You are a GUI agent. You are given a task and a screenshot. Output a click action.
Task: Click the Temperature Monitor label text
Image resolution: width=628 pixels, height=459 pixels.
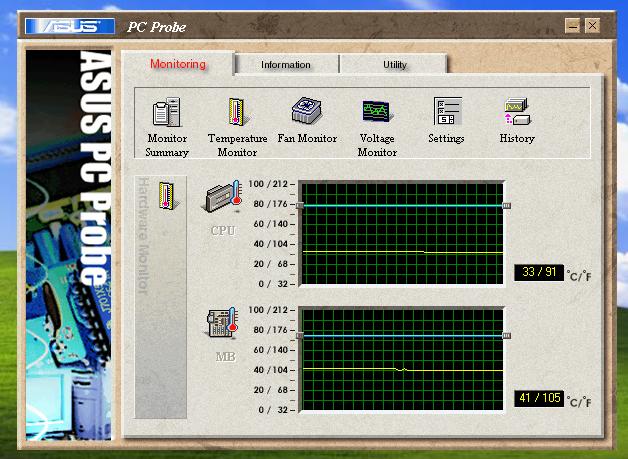point(238,145)
